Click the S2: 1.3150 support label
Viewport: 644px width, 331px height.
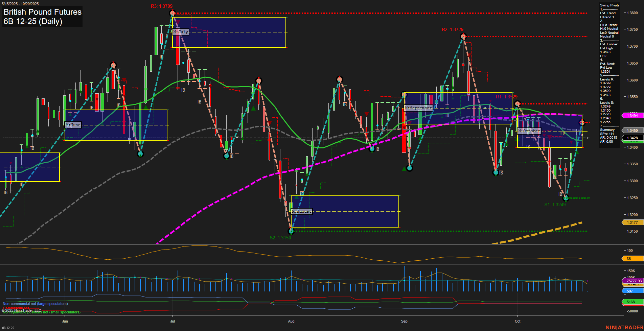coord(280,238)
